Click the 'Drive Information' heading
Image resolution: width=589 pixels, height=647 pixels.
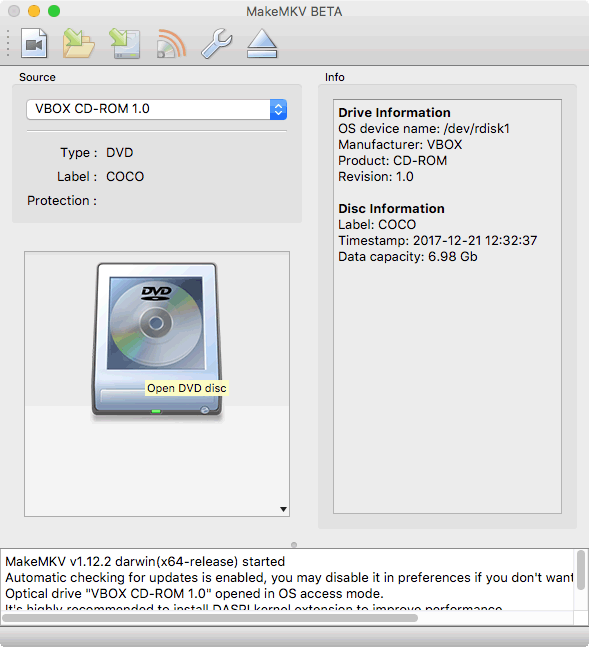(x=394, y=113)
